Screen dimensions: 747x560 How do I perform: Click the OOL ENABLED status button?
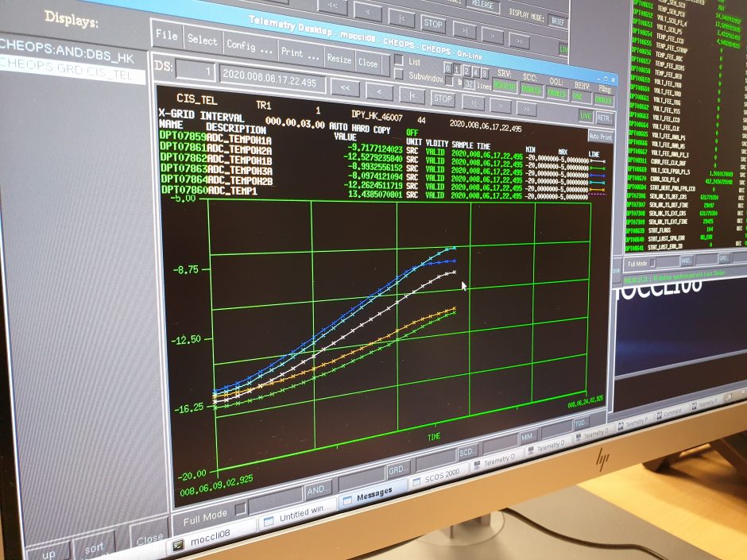point(556,93)
